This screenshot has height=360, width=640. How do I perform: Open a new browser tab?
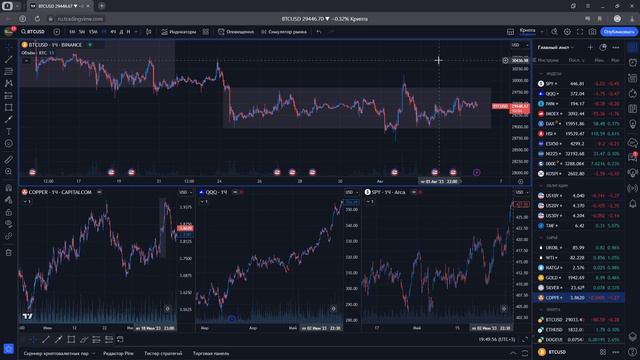tap(102, 6)
